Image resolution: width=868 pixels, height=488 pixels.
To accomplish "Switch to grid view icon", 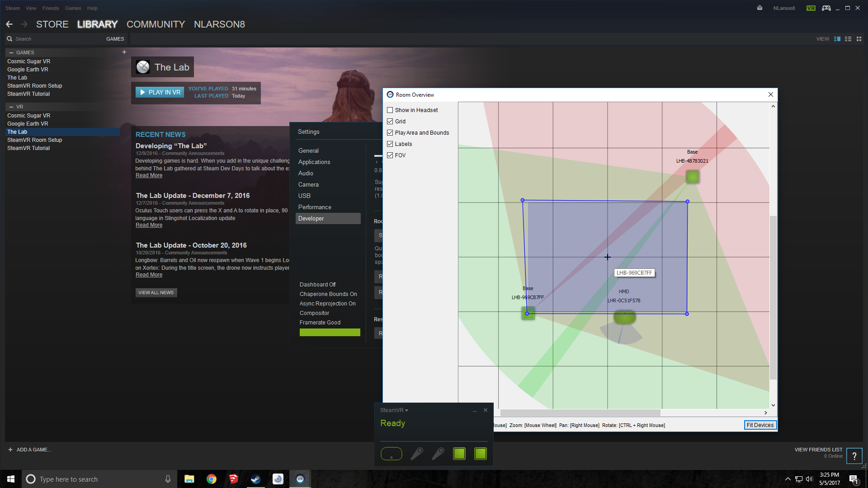I will click(859, 39).
